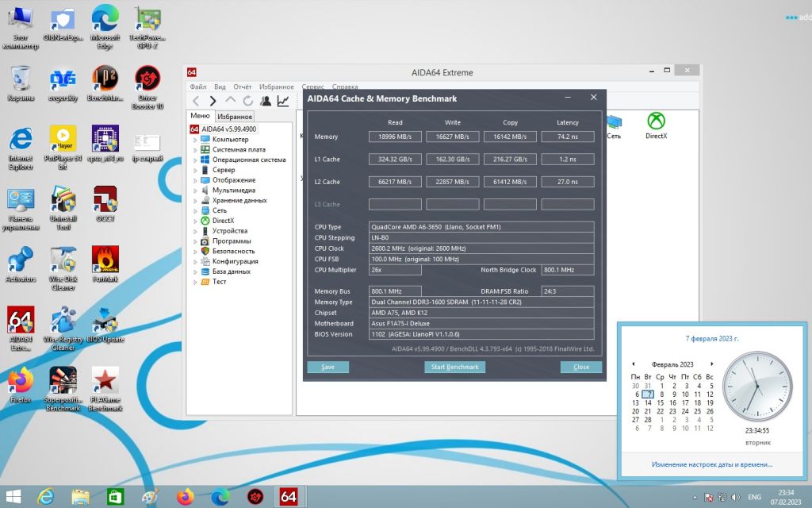
Task: Expand the Тест tree node
Action: pyautogui.click(x=195, y=282)
